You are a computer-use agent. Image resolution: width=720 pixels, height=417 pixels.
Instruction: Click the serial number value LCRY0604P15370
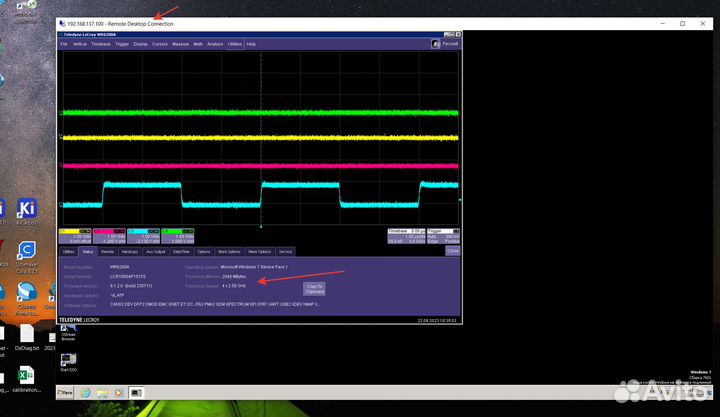[128, 276]
